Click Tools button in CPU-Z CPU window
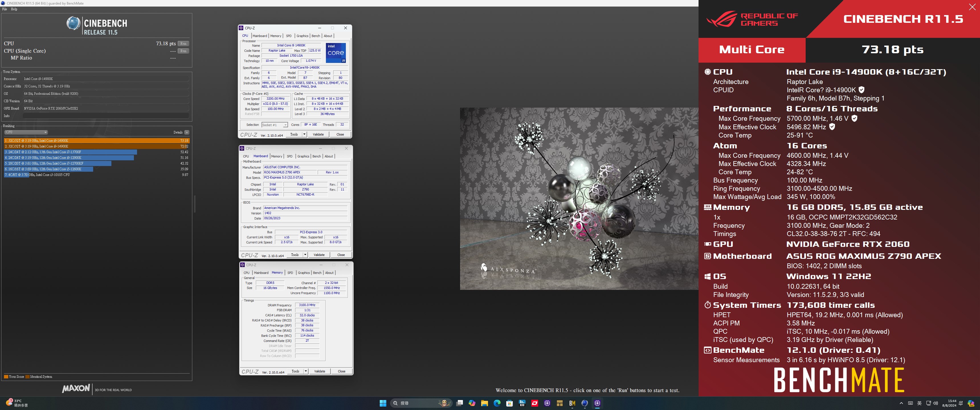980x410 pixels. point(294,134)
